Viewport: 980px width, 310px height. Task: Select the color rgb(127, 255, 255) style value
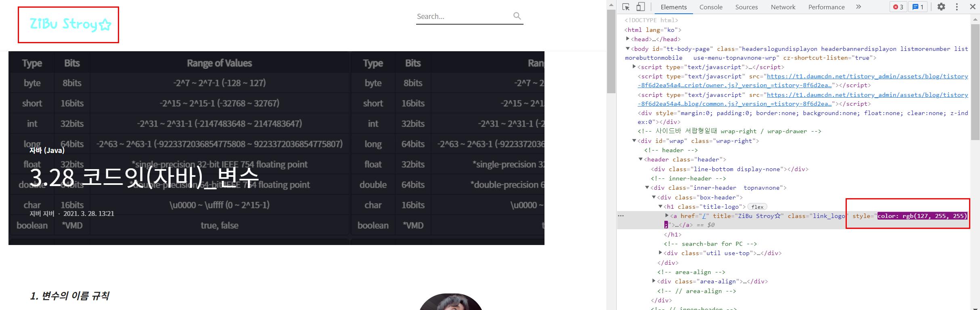point(922,216)
